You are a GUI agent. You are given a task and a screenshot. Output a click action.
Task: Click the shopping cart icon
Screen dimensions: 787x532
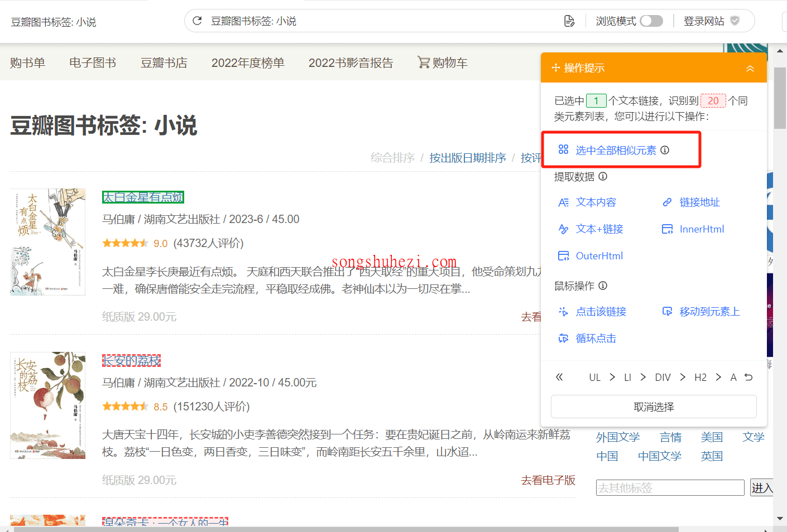tap(424, 62)
